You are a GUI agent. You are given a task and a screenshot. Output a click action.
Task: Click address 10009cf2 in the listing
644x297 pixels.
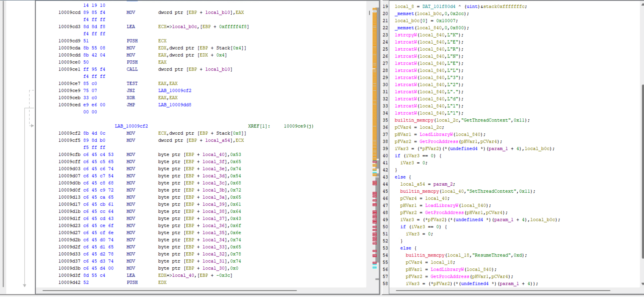69,133
